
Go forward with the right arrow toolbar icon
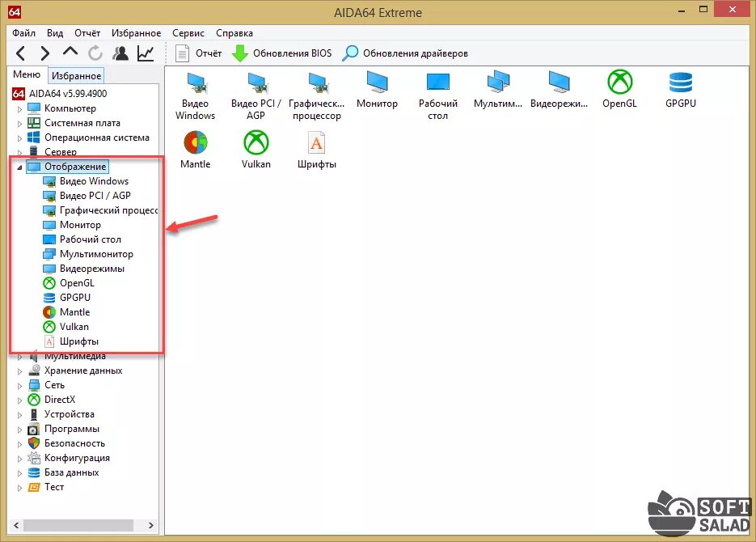[44, 53]
